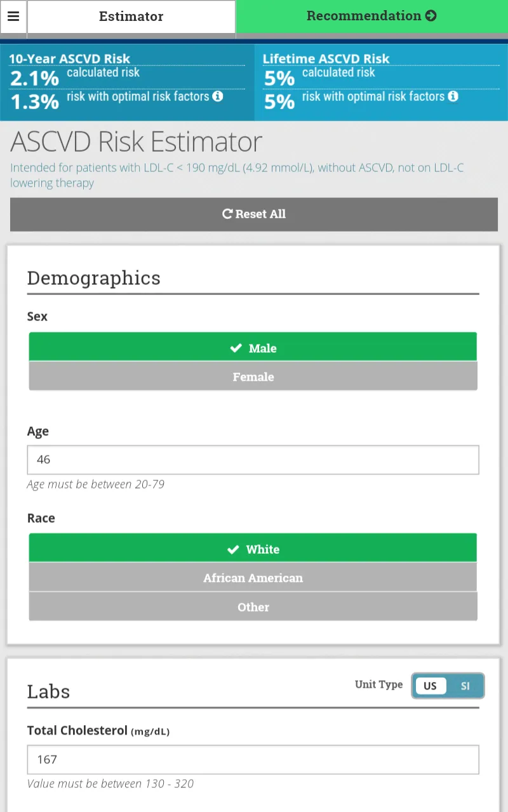508x812 pixels.
Task: Click the circular reset arrow icon
Action: 227,214
